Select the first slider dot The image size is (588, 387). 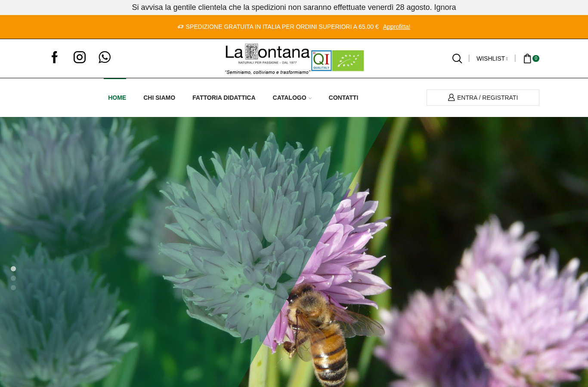13,269
